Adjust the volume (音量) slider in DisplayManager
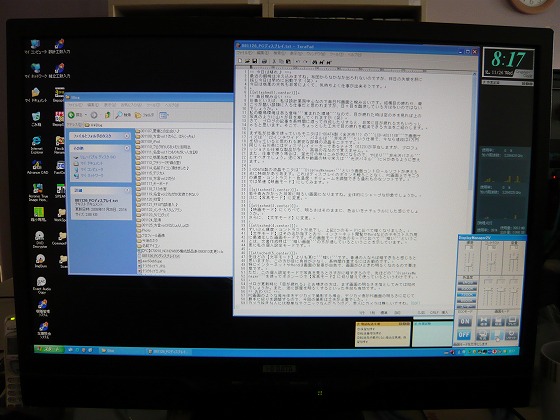The width and height of the screenshot is (560, 420). point(514,259)
